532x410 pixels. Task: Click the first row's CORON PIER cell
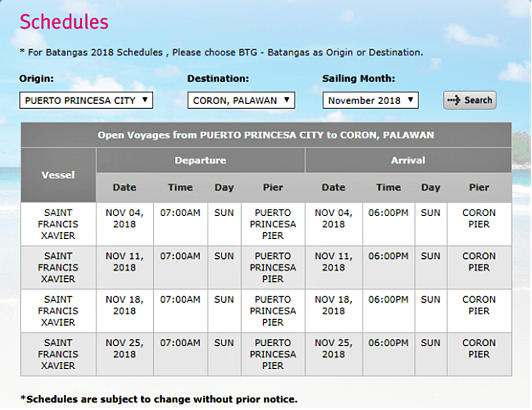[x=479, y=219]
